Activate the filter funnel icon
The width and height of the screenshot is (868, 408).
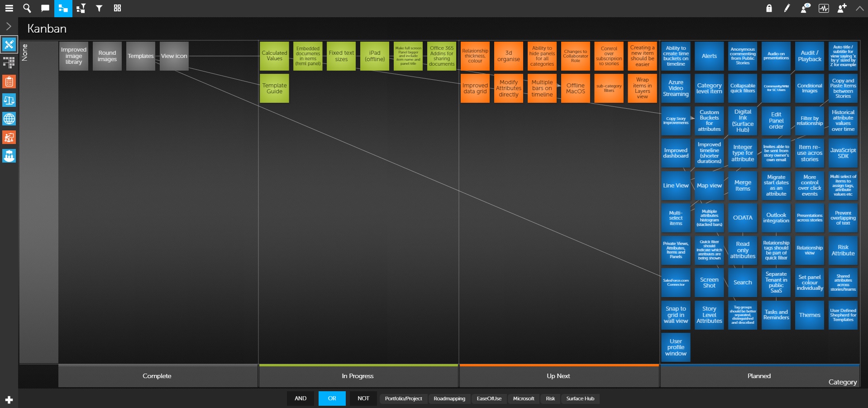coord(99,8)
